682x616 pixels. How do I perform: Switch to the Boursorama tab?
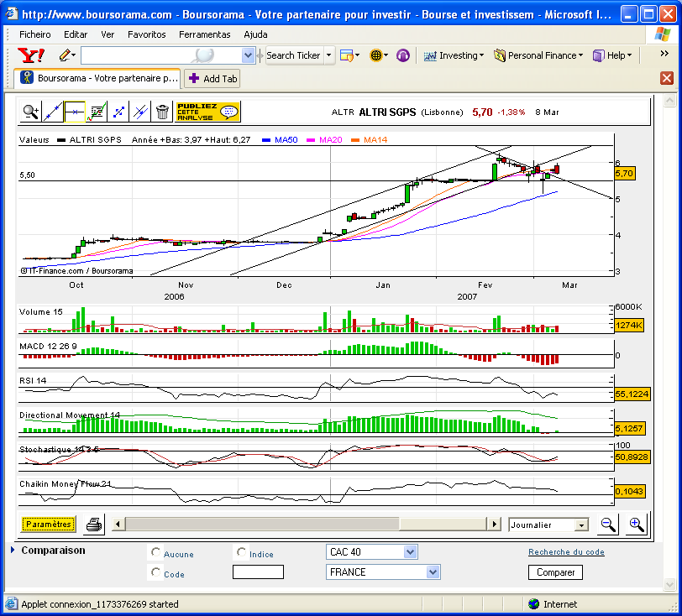pos(97,78)
